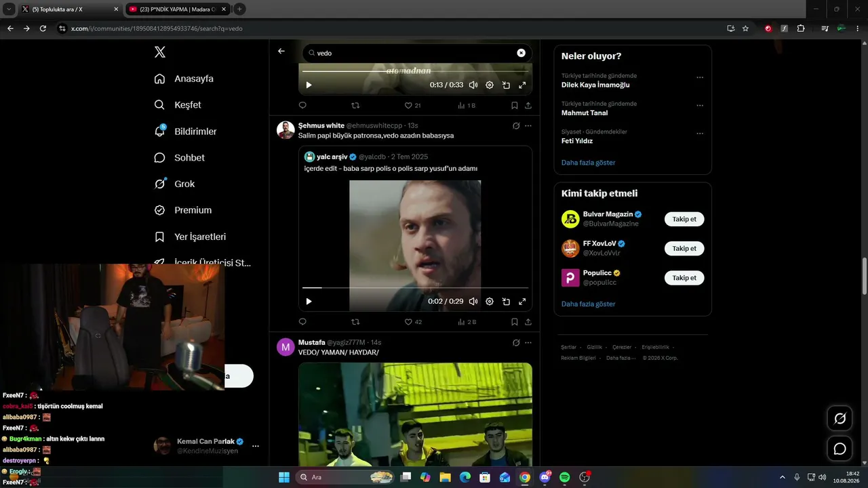Play the yalc arşiv video

[309, 302]
